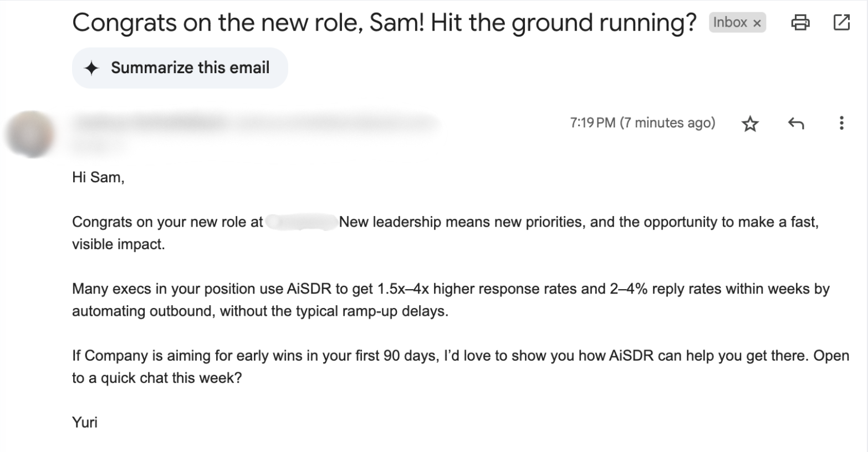The width and height of the screenshot is (868, 452).
Task: Click the blurred company name in the body
Action: pyautogui.click(x=302, y=222)
